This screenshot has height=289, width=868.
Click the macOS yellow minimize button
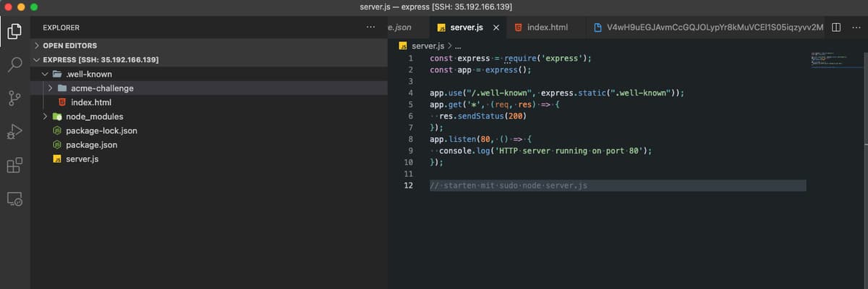point(22,7)
